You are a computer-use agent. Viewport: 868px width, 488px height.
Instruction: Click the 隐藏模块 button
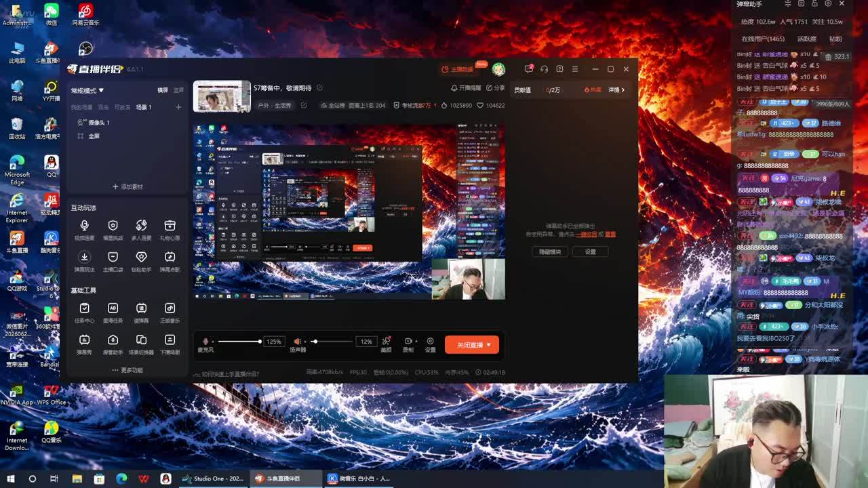(x=550, y=251)
